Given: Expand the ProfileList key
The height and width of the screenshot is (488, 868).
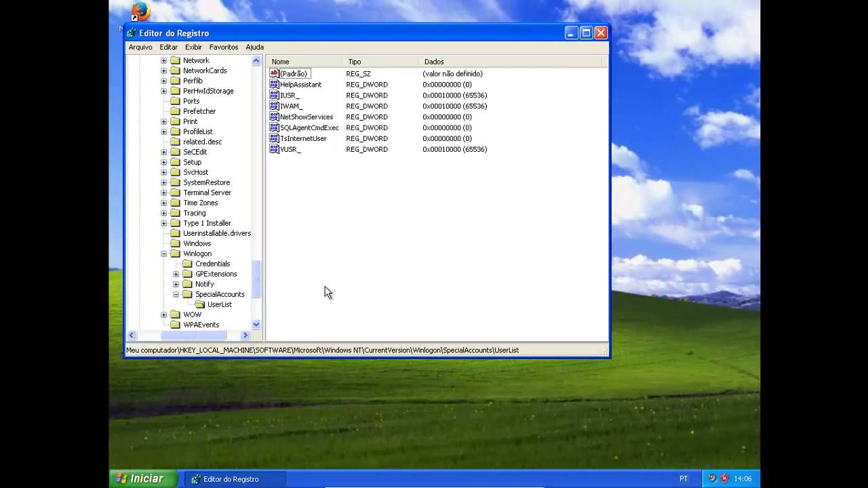Looking at the screenshot, I should coord(163,131).
